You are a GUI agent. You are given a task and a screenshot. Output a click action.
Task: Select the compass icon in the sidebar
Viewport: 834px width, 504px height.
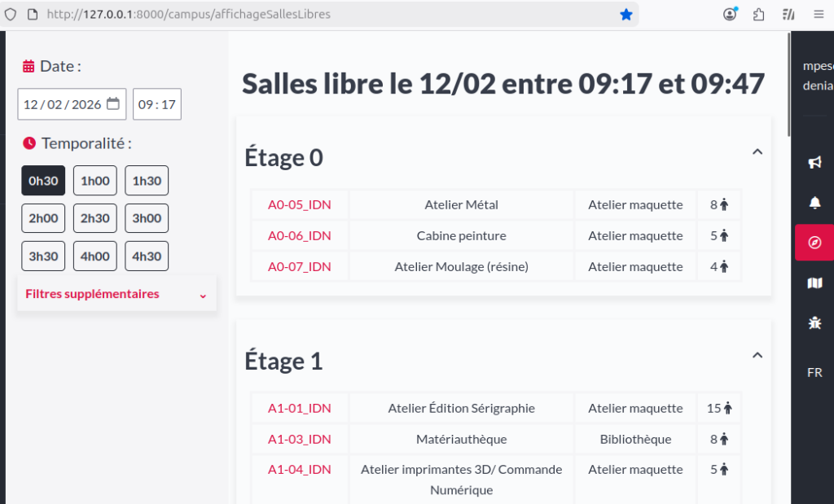coord(814,243)
